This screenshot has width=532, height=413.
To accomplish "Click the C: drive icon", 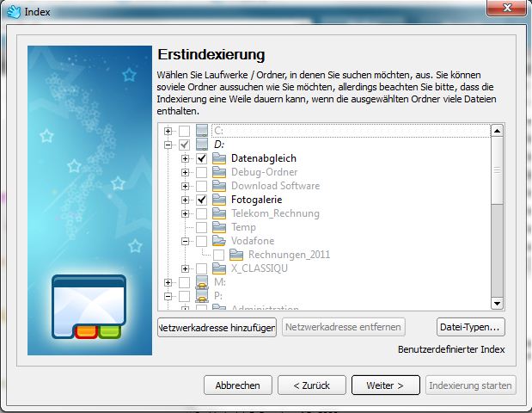I will pyautogui.click(x=202, y=131).
